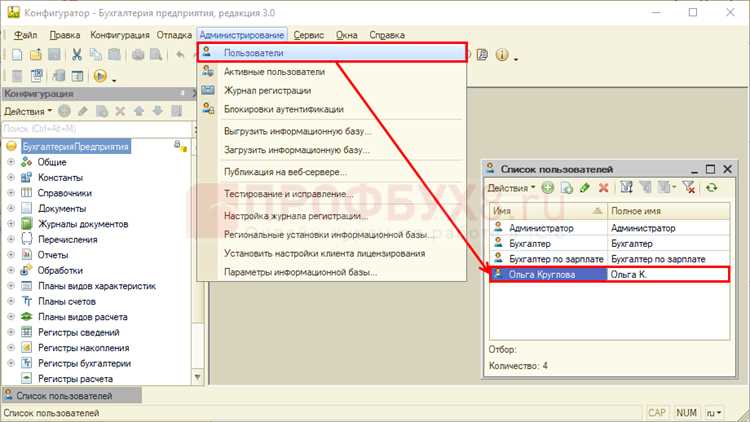
Task: Expand the Регистры сведений tree node
Action: (x=11, y=332)
